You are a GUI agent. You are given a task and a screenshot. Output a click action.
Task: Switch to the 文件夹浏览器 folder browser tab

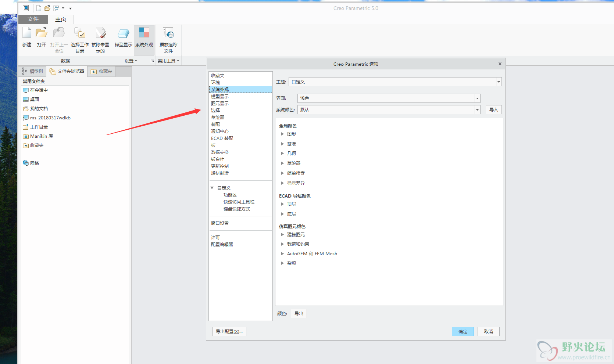pyautogui.click(x=67, y=71)
